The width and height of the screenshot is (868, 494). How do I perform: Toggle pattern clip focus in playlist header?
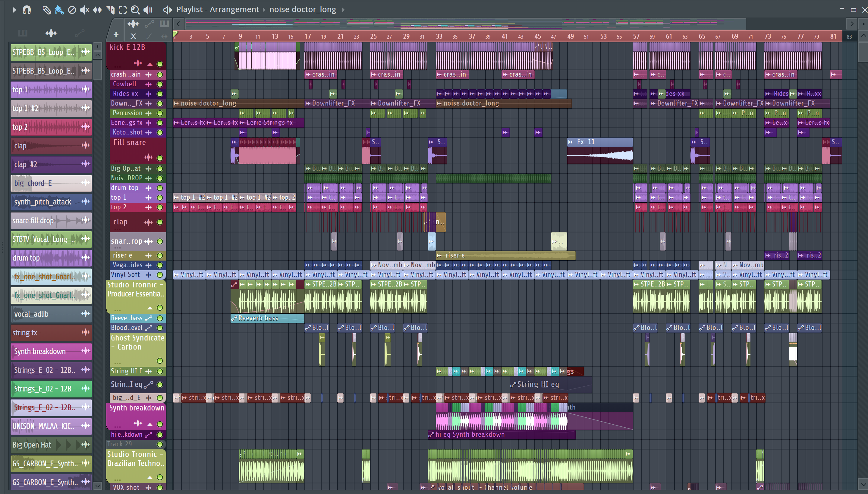pos(164,24)
